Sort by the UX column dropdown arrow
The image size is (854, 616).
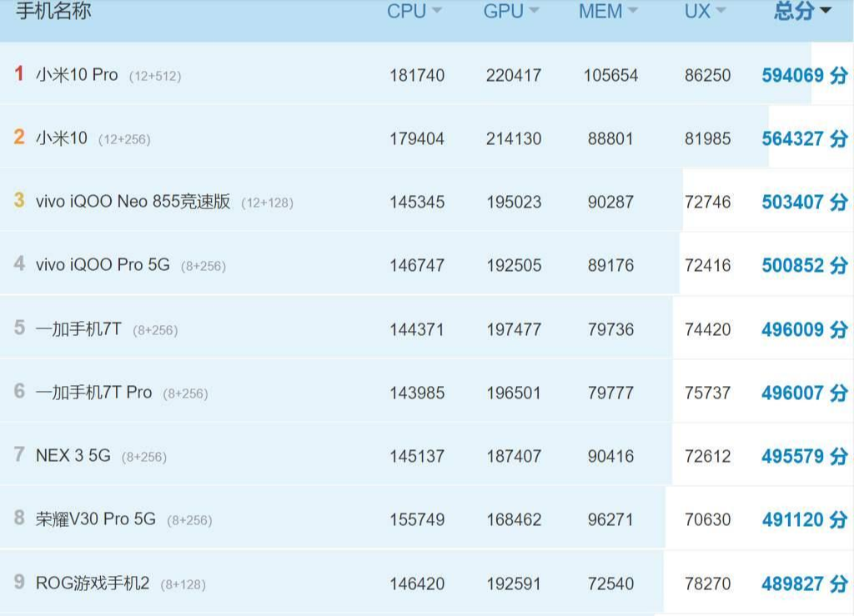pyautogui.click(x=721, y=10)
